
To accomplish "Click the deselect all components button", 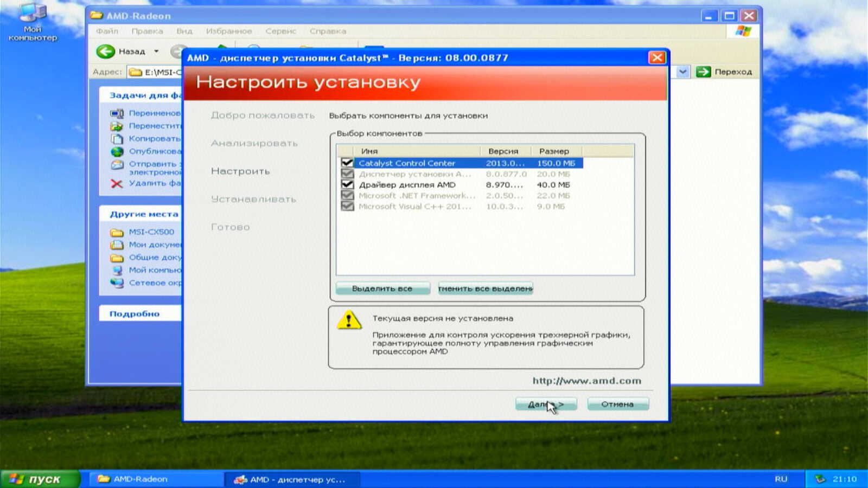I will point(486,288).
